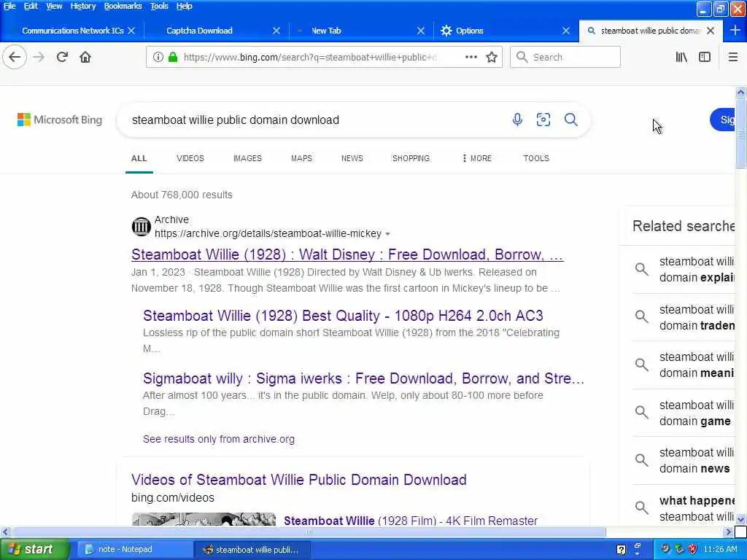This screenshot has height=560, width=747.
Task: Open the Edit menu
Action: (31, 6)
